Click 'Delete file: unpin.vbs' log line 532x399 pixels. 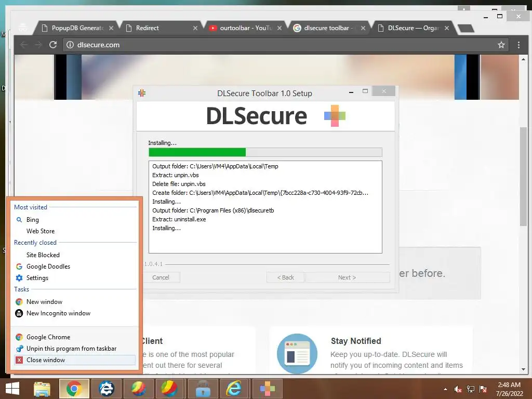179,184
